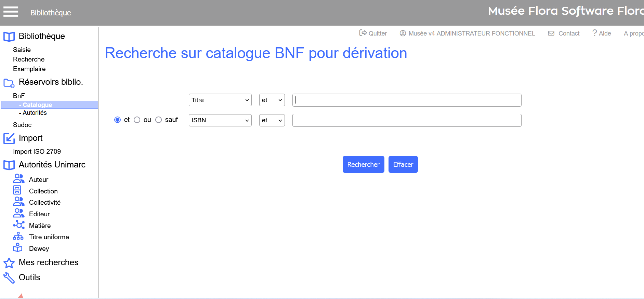
Task: Open Exemplaire in the sidebar
Action: point(29,69)
